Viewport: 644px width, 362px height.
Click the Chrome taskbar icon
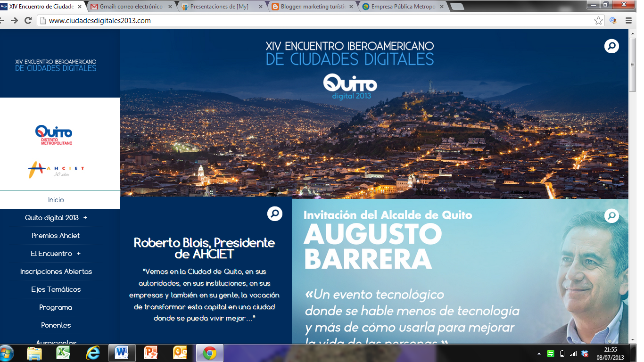click(210, 353)
